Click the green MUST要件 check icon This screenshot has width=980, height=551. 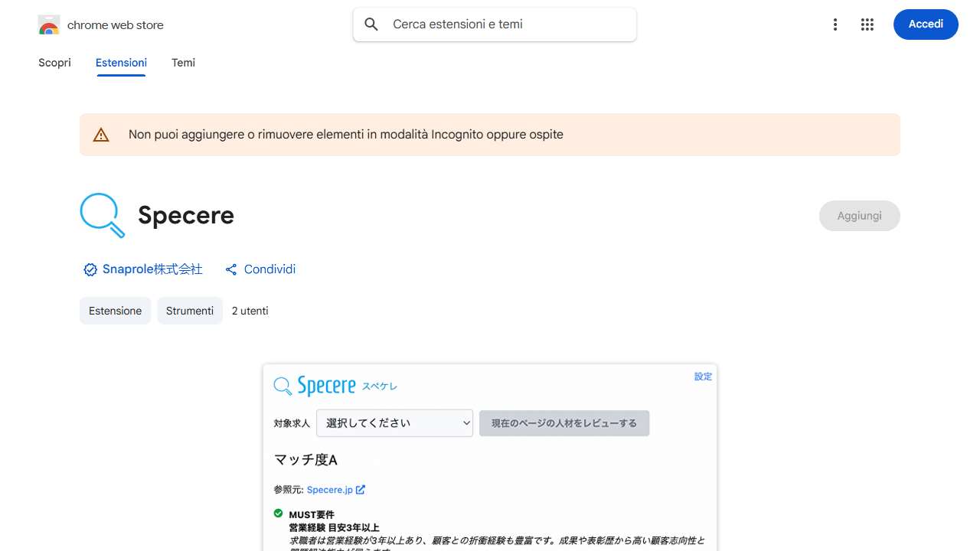(279, 514)
